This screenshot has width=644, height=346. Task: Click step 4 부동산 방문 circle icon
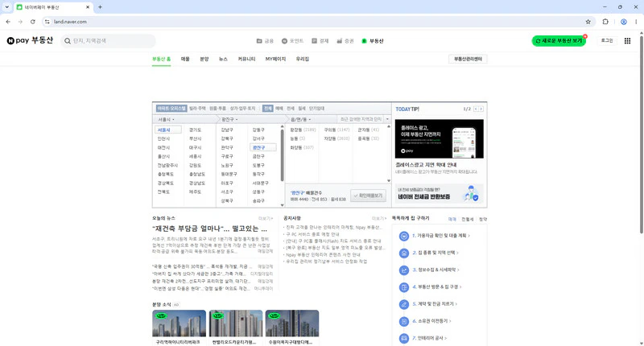tap(404, 287)
